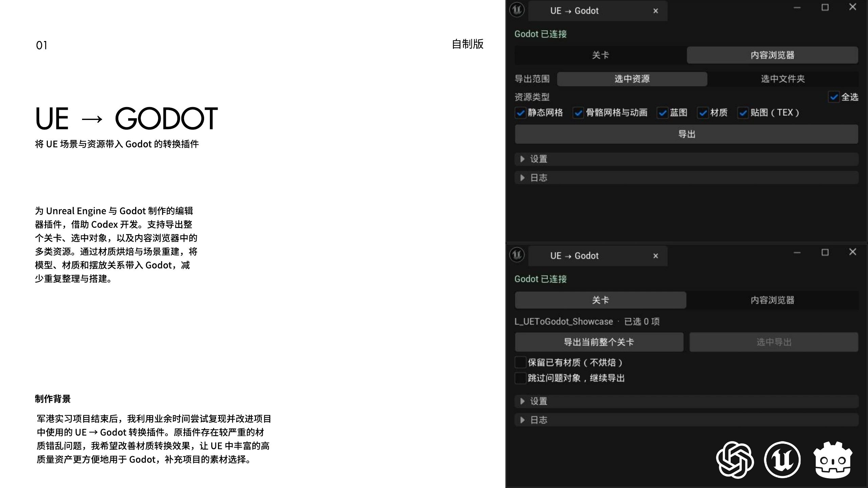Maximize the top UE → Godot window

[x=825, y=7]
